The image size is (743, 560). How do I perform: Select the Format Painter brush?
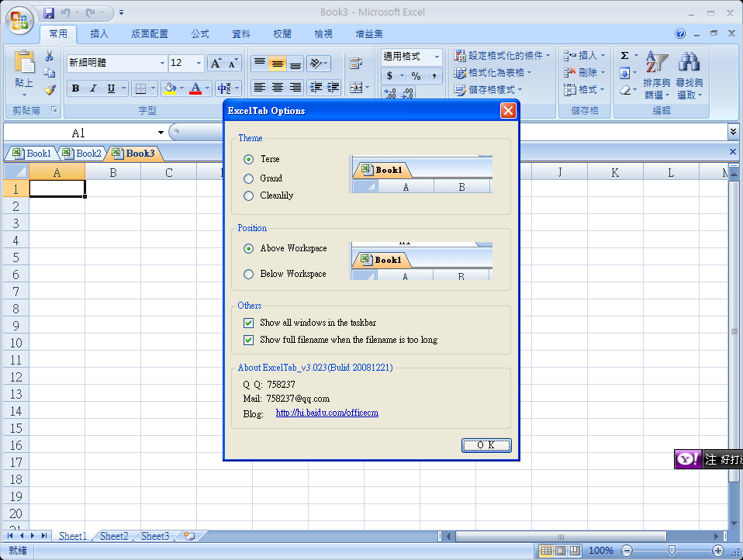point(50,89)
